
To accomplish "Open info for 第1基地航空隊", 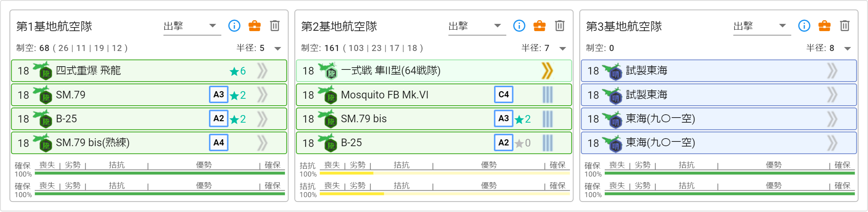I will (234, 26).
